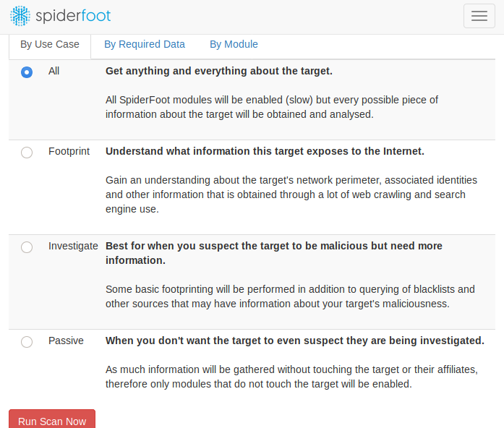Choose the Investigate radio option
This screenshot has width=504, height=428.
coord(27,247)
